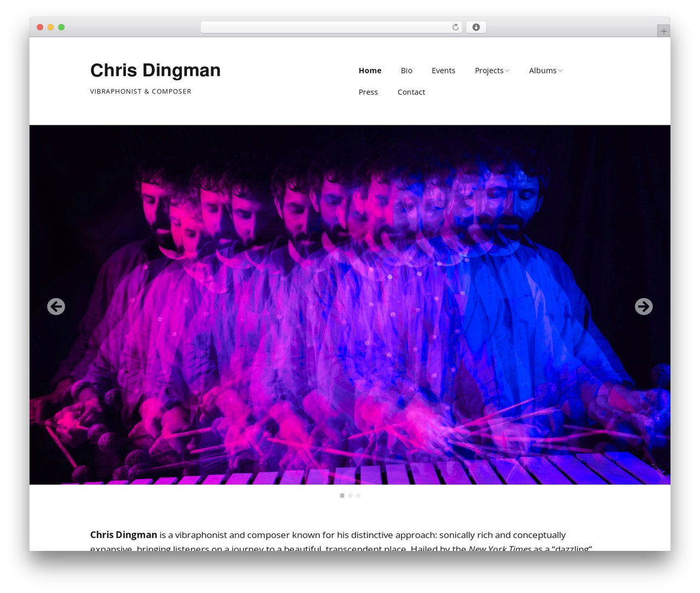This screenshot has width=700, height=593.
Task: Click the vibraphone slideshow image
Action: 350,305
